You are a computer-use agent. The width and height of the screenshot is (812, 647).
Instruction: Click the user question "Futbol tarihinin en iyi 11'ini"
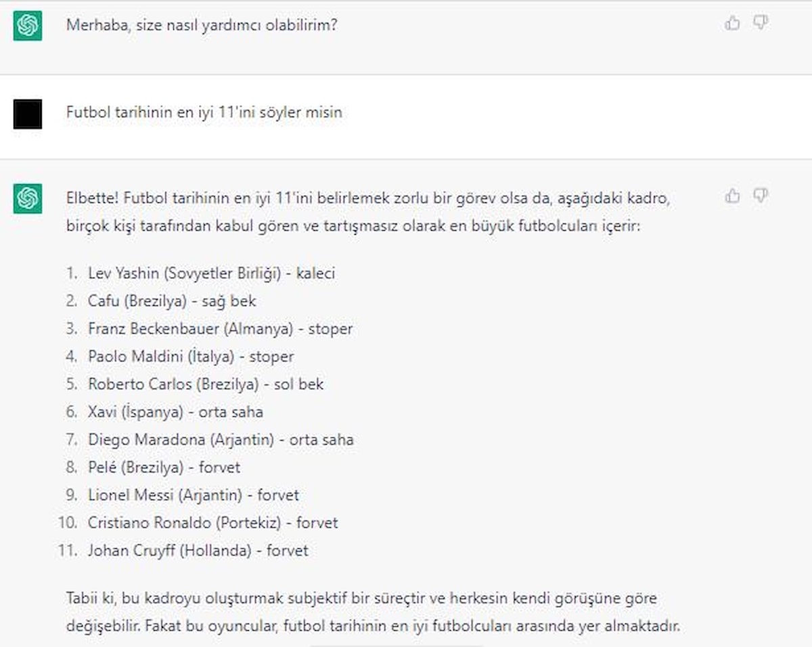[x=204, y=112]
